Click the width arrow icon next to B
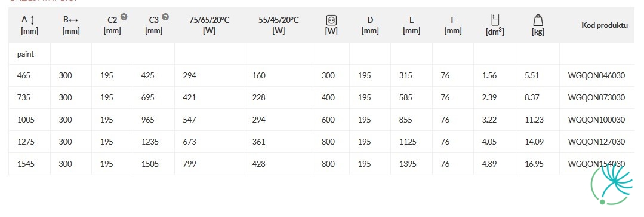The height and width of the screenshot is (217, 644). tap(73, 20)
